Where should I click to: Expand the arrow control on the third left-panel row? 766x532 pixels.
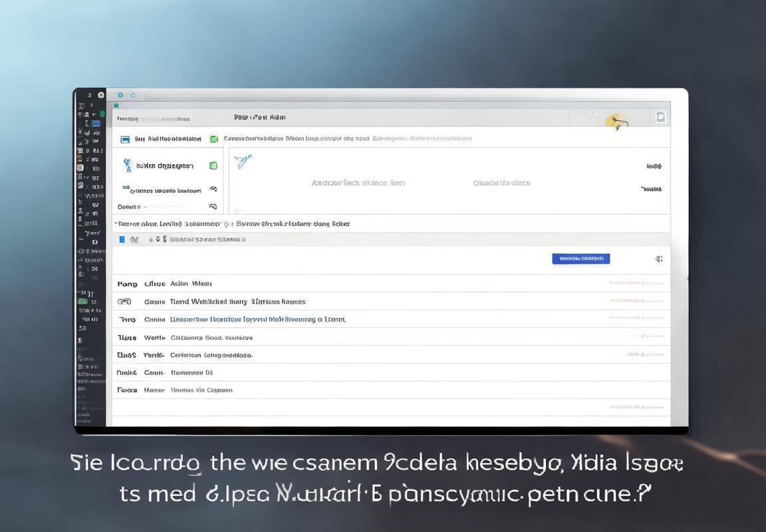tap(213, 190)
